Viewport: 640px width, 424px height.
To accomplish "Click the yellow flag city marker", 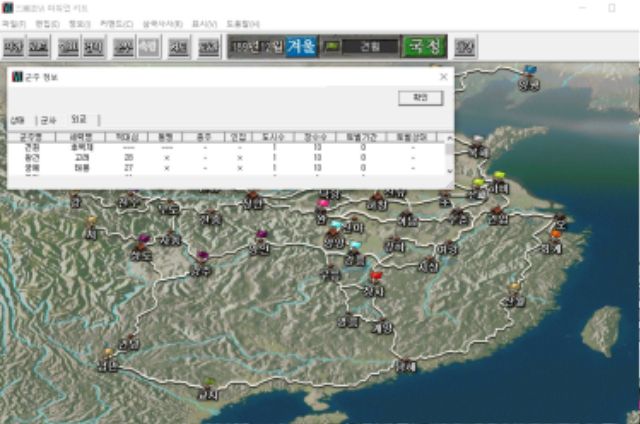I will point(499,176).
